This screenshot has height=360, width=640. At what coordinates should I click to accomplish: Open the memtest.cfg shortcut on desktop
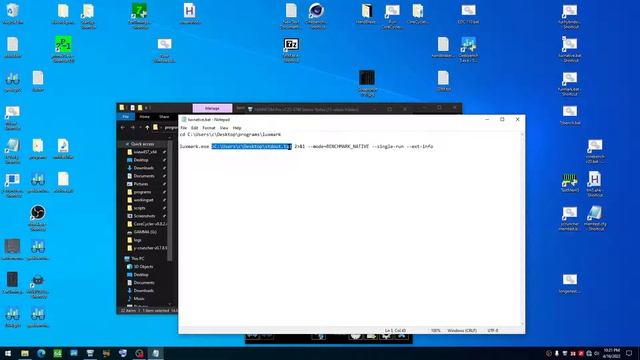(595, 218)
